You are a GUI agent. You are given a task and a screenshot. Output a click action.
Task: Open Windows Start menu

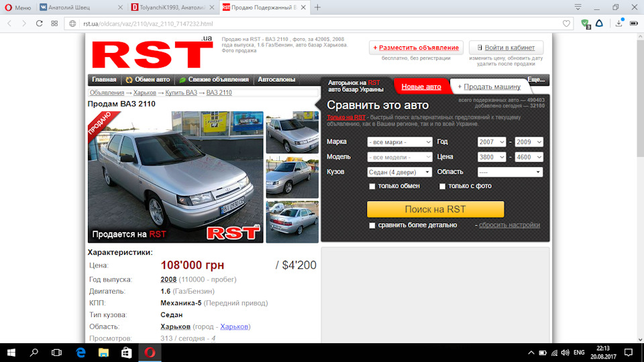(11, 353)
